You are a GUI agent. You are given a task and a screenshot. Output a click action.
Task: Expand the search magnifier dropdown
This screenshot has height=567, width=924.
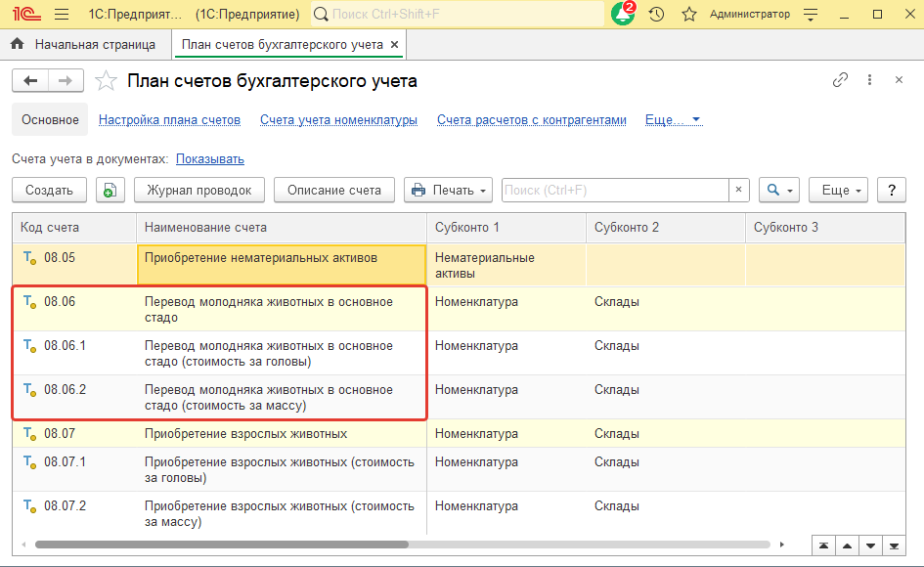point(779,190)
